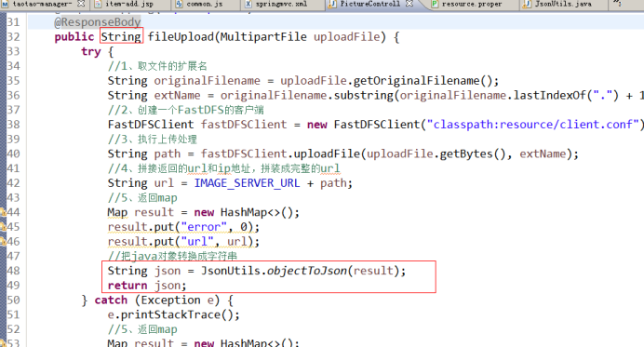Viewport: 644px width, 347px height.
Task: Click "classpath:resource/client.conf" string literal
Action: coord(533,125)
